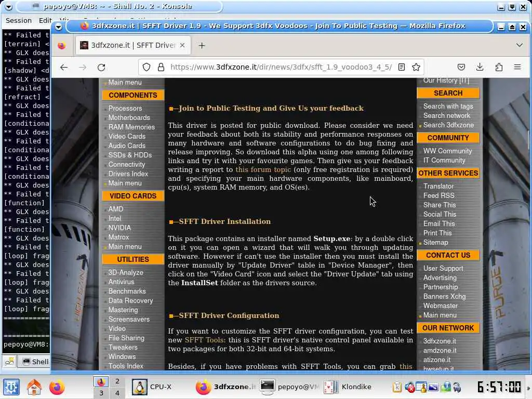This screenshot has width=532, height=399.
Task: Open the Firefox downloads panel
Action: [480, 67]
